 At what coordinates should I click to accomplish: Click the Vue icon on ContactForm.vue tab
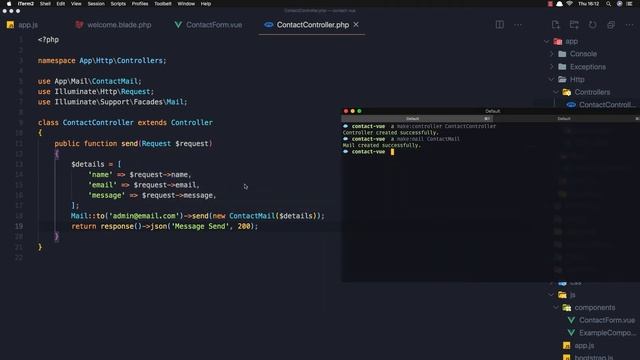click(x=178, y=25)
